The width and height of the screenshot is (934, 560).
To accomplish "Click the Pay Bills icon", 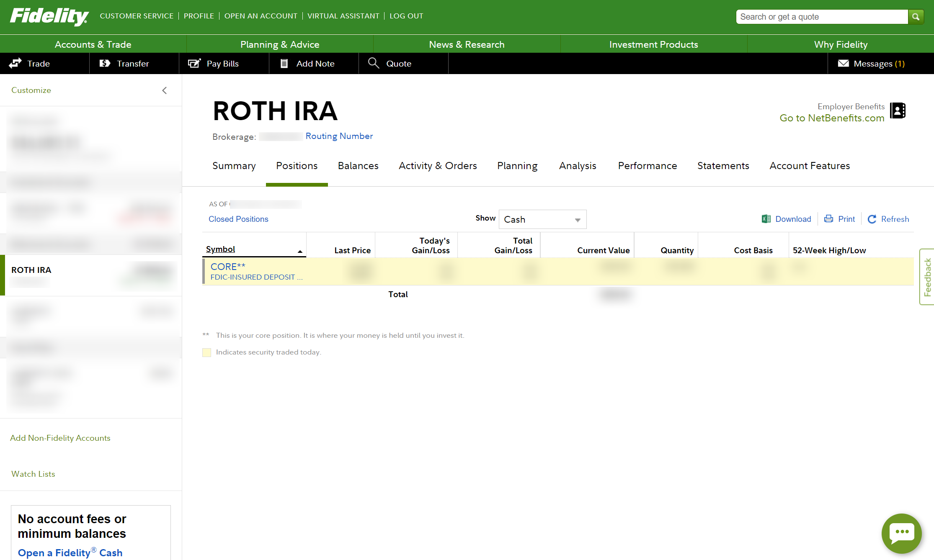I will click(x=194, y=63).
